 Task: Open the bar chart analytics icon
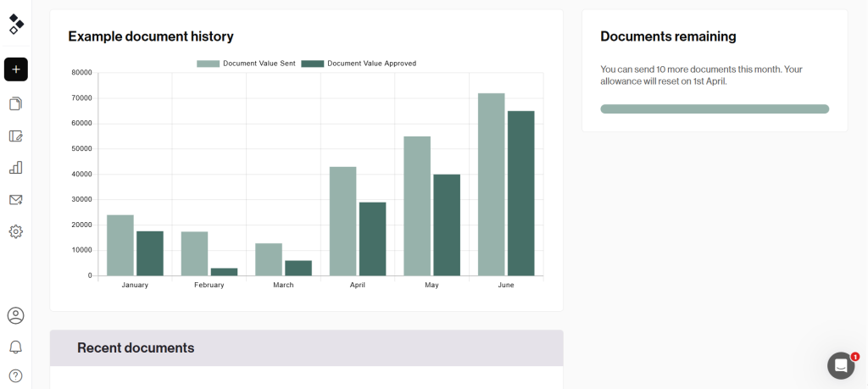pyautogui.click(x=15, y=168)
